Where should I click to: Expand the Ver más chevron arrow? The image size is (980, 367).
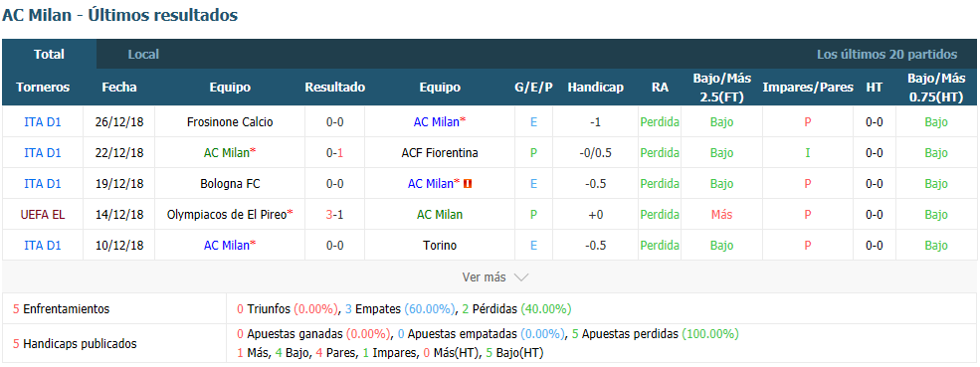click(x=521, y=276)
